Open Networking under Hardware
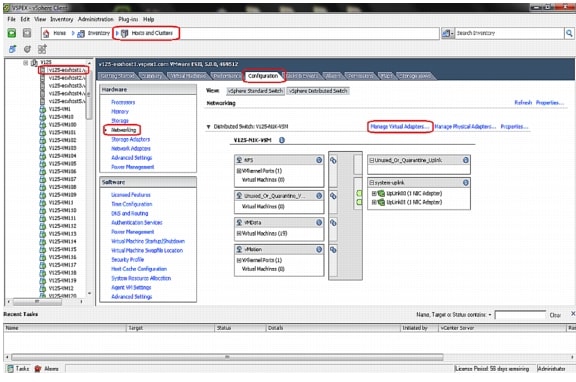576x382 pixels. tap(123, 130)
